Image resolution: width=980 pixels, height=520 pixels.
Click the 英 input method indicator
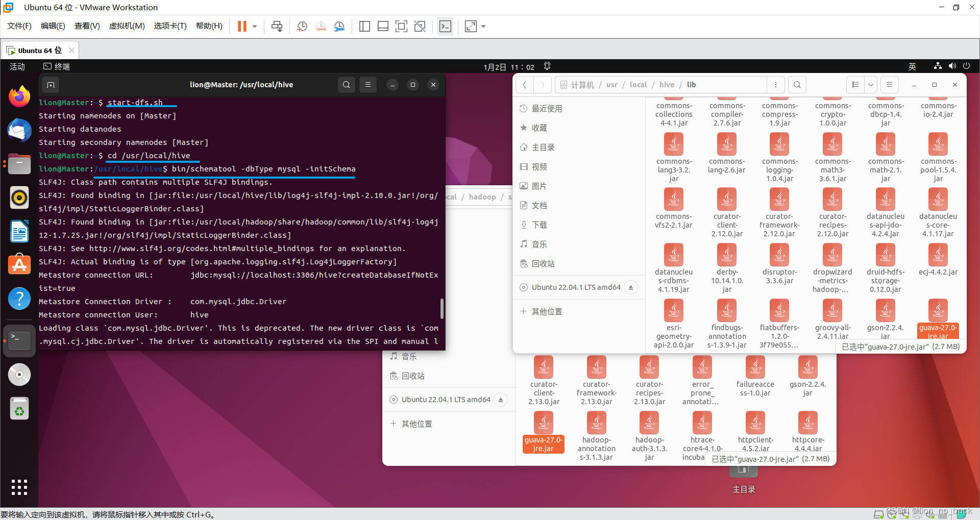coord(912,66)
